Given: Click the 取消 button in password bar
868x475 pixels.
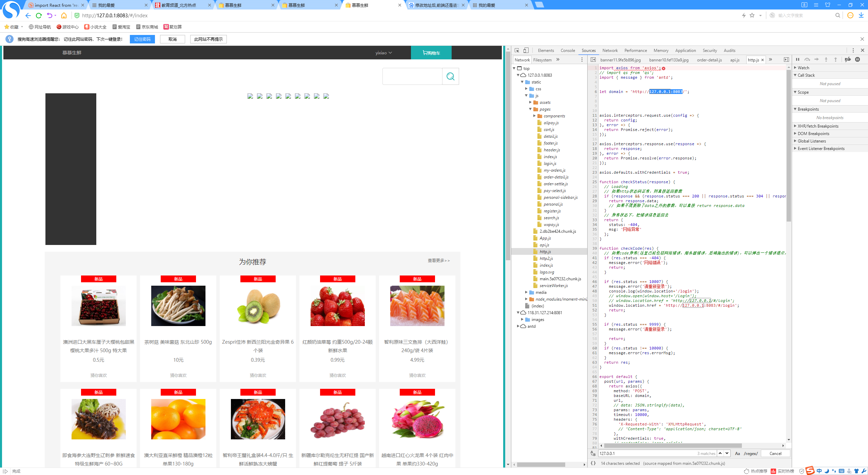Looking at the screenshot, I should (x=173, y=39).
